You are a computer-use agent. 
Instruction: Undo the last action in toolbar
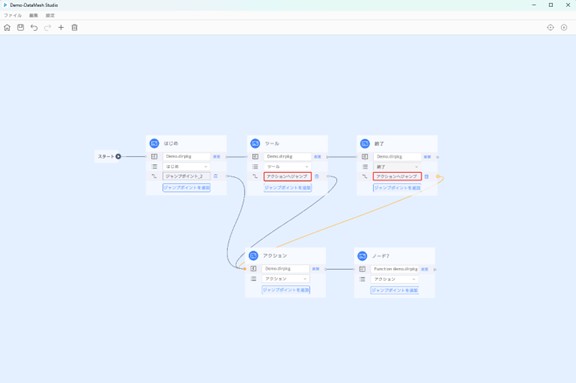pyautogui.click(x=34, y=28)
